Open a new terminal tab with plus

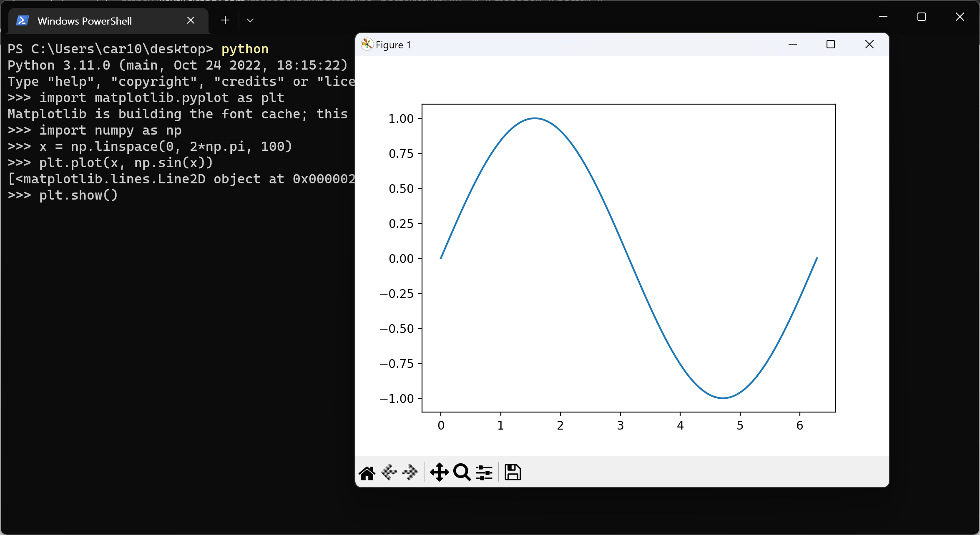pos(225,20)
